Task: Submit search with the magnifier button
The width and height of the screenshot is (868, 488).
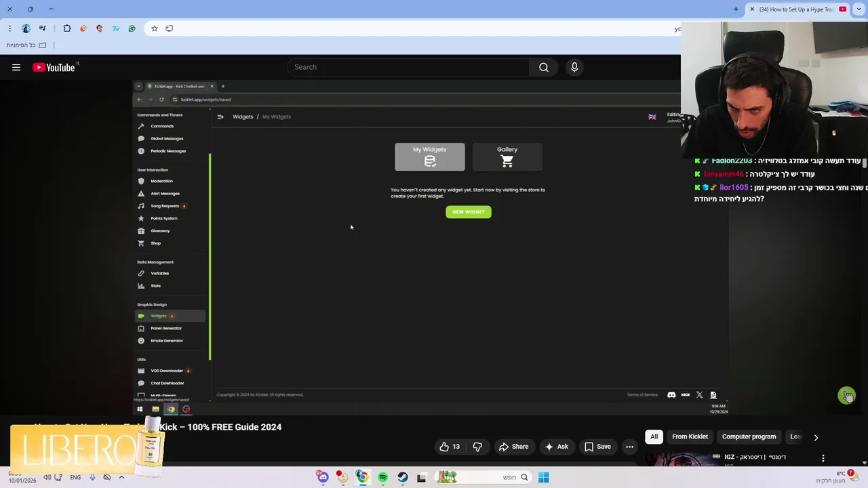Action: pos(543,67)
